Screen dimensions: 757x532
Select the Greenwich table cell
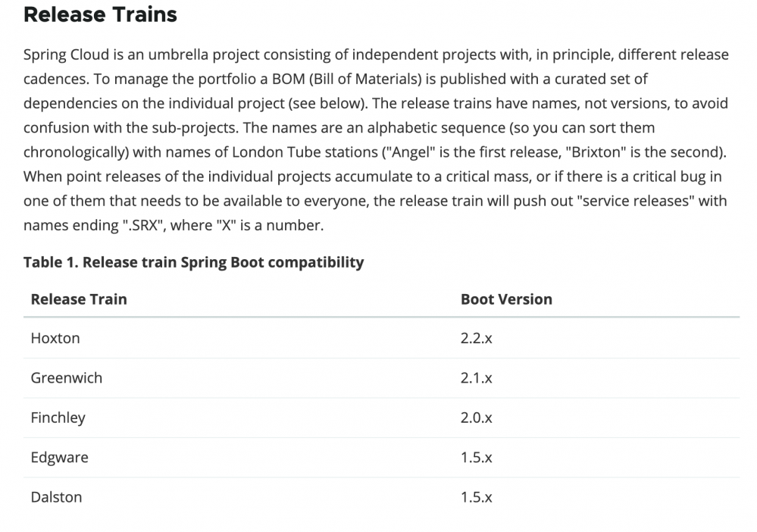tap(67, 378)
